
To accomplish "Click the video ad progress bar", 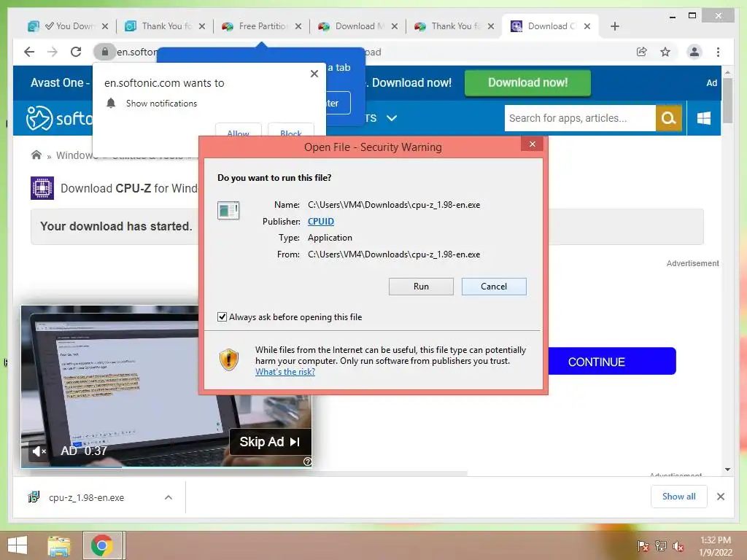I will (x=166, y=467).
